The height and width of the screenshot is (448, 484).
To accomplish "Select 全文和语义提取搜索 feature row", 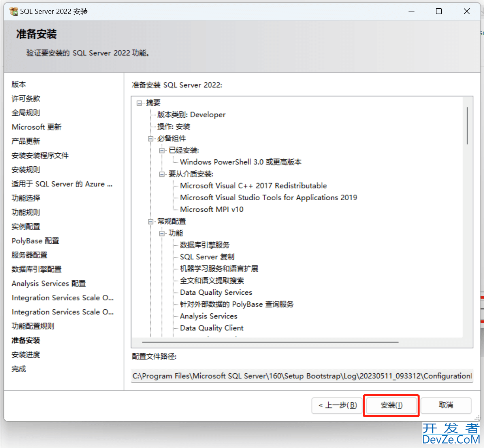I will (212, 280).
